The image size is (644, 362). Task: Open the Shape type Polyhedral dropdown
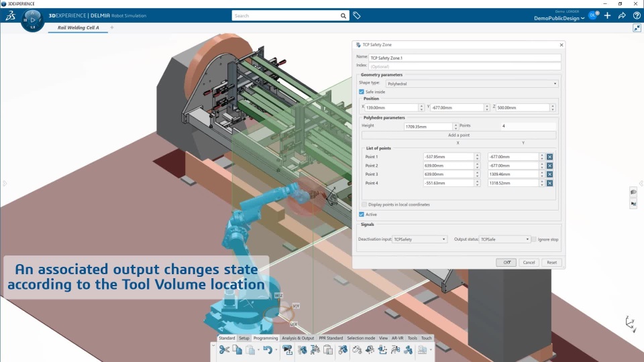(x=472, y=84)
